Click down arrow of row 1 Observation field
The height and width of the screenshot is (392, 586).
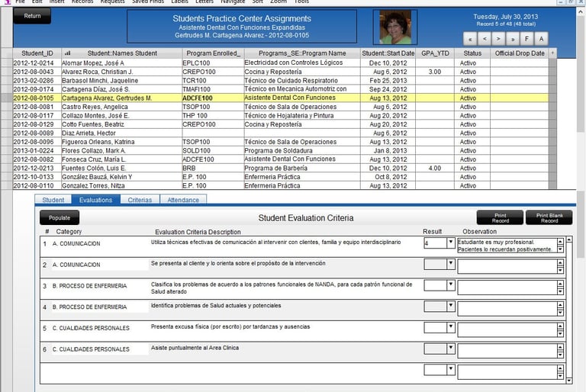[x=560, y=249]
